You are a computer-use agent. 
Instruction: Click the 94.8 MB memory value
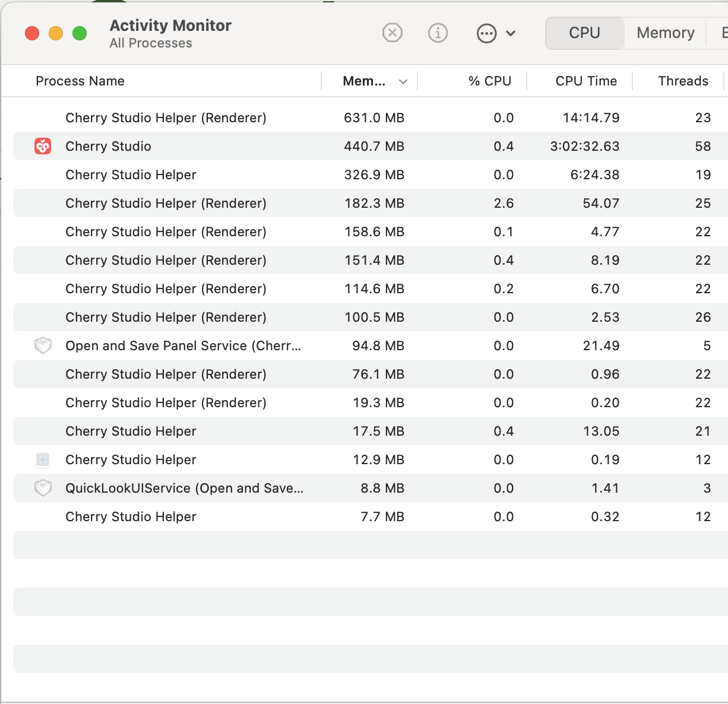[x=378, y=345]
